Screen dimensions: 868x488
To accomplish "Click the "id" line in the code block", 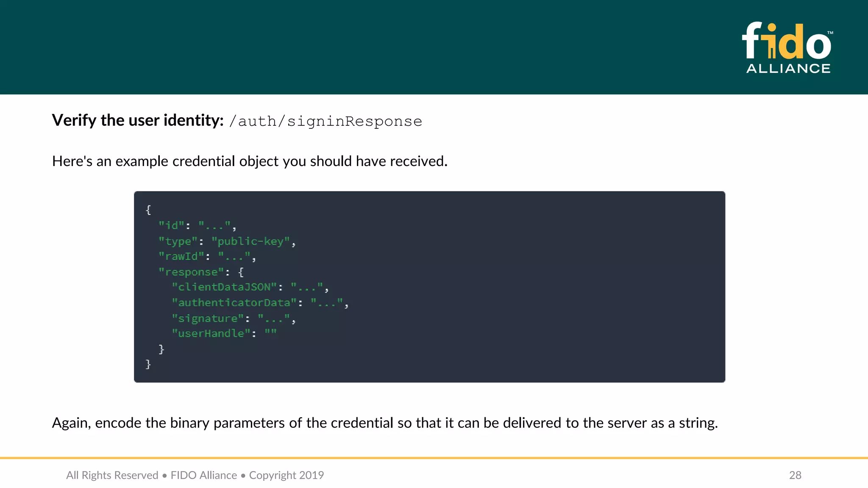I will tap(197, 225).
